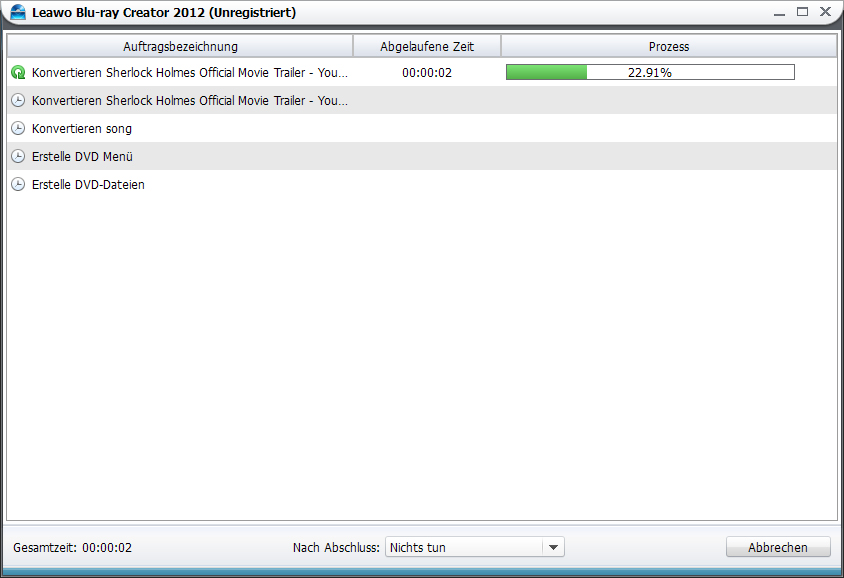Image resolution: width=844 pixels, height=578 pixels.
Task: Click the Leawo Blu-ray Creator title bar logo
Action: 18,12
